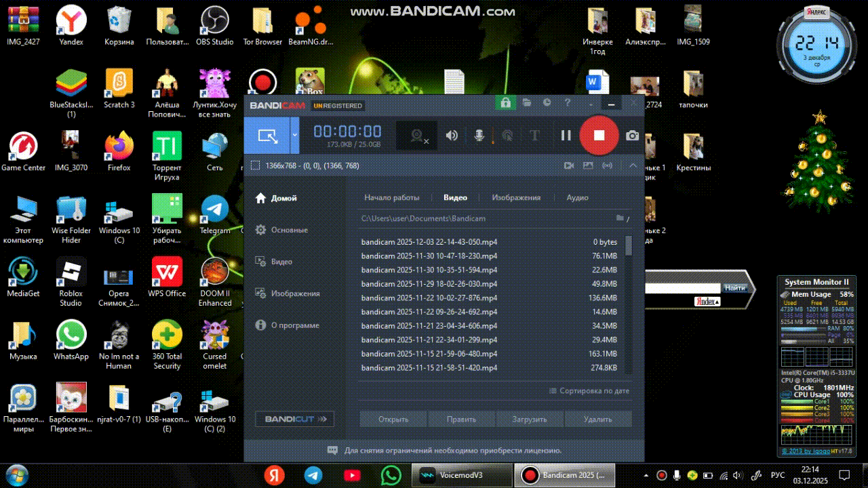Open the Домой section in sidebar
The image size is (868, 488).
point(277,198)
